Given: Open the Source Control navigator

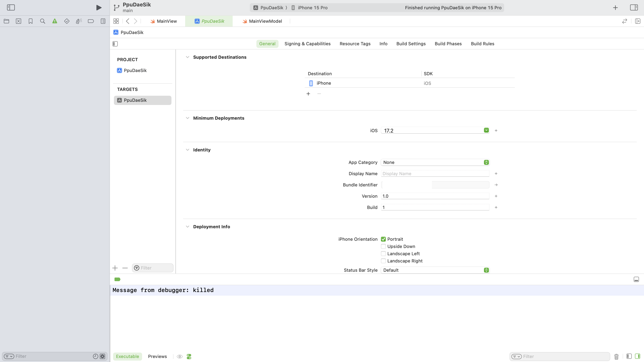Looking at the screenshot, I should click(19, 21).
